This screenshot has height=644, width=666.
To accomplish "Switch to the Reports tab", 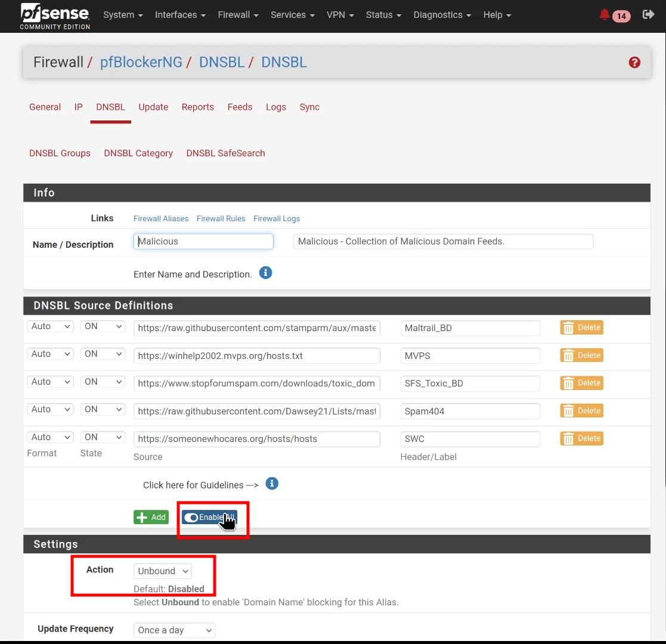I will click(x=197, y=107).
